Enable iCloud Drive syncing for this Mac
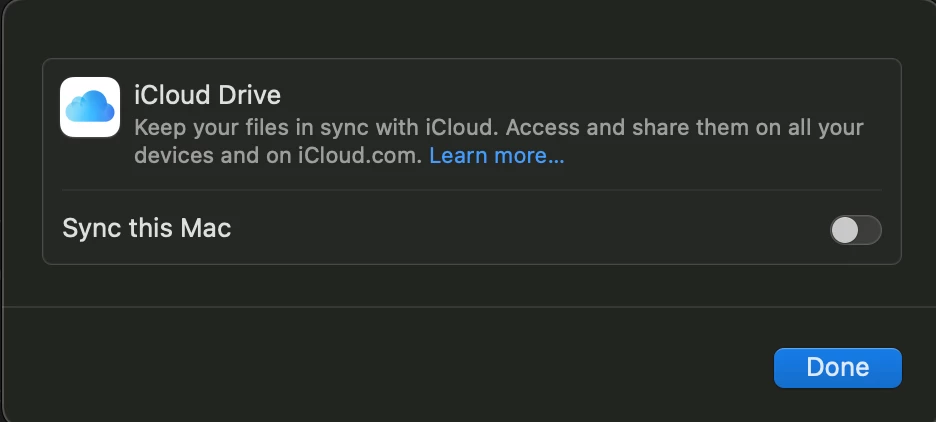The width and height of the screenshot is (936, 422). coord(855,229)
